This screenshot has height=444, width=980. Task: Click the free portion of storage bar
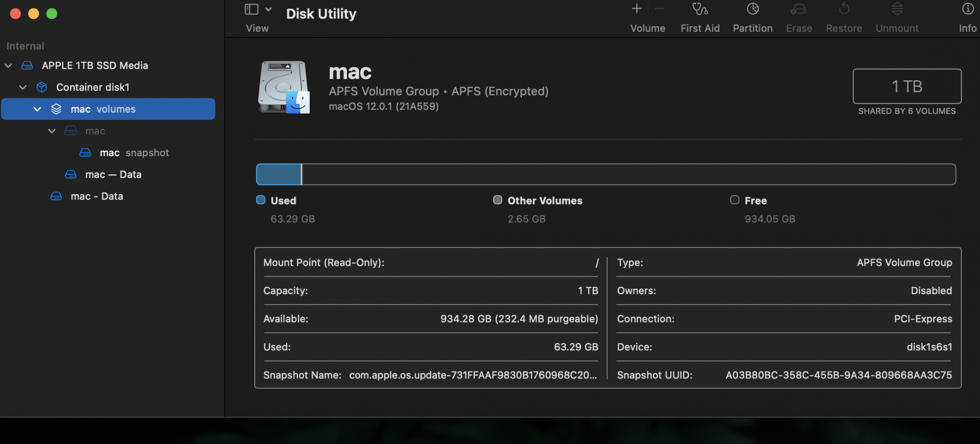[629, 174]
